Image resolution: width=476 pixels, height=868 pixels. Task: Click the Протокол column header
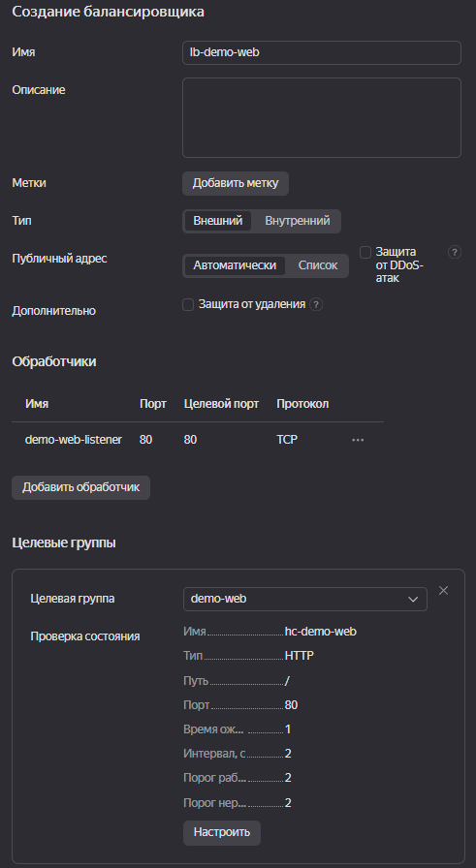click(x=302, y=404)
